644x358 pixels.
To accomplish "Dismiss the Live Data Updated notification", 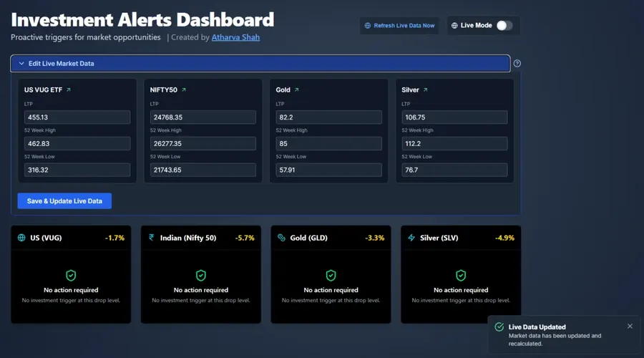I will [630, 326].
